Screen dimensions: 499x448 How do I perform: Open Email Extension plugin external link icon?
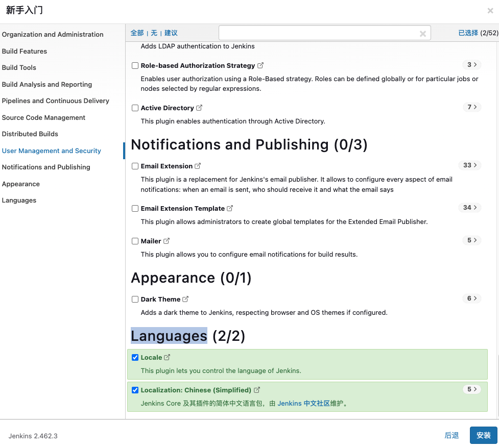[x=198, y=166]
